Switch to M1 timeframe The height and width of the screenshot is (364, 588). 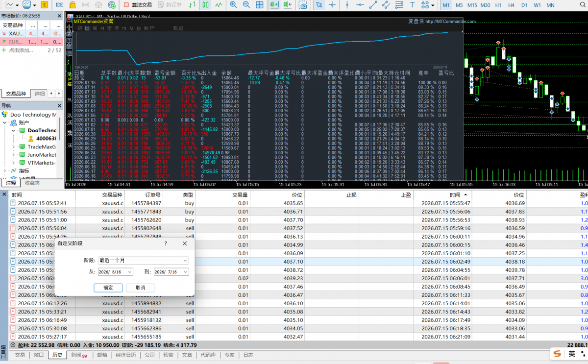click(x=446, y=5)
